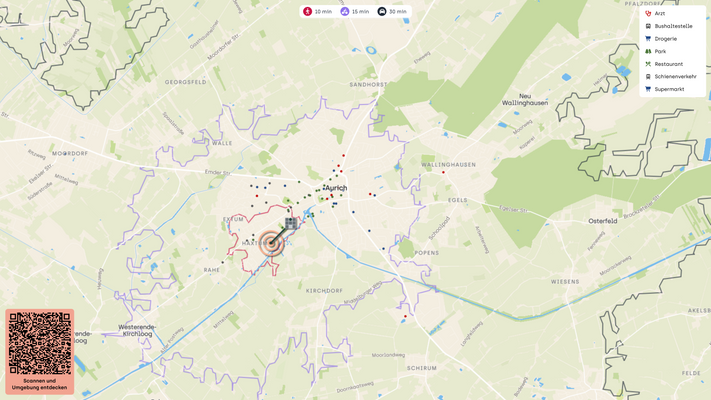Click the Bushaltestelle bus icon in legend

click(x=648, y=26)
